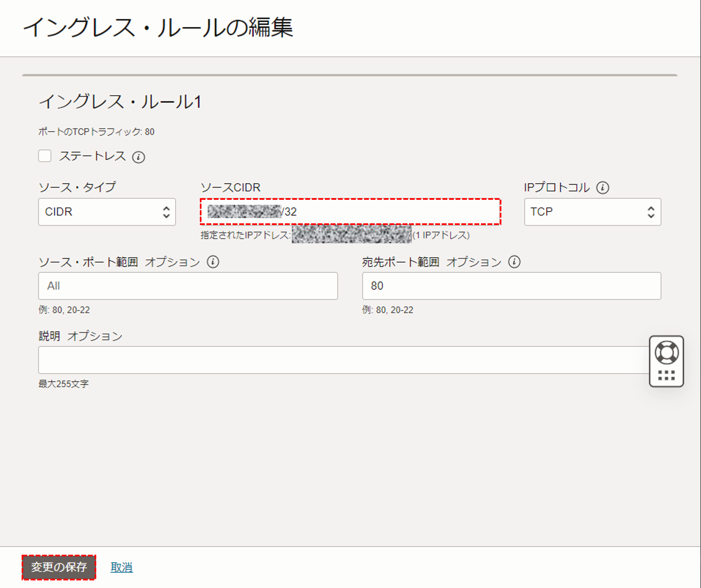Image resolution: width=701 pixels, height=588 pixels.
Task: Enable the ステートレス checkbox
Action: tap(45, 156)
